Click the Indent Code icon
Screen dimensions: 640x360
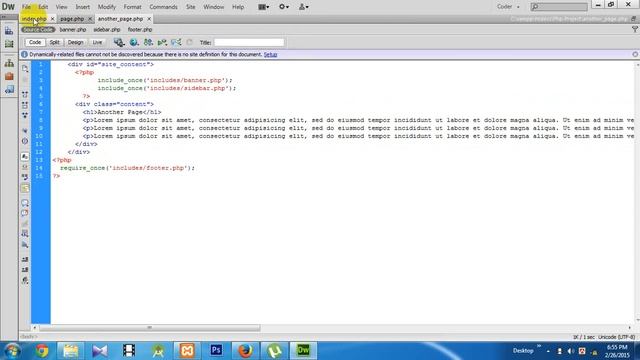(25, 259)
